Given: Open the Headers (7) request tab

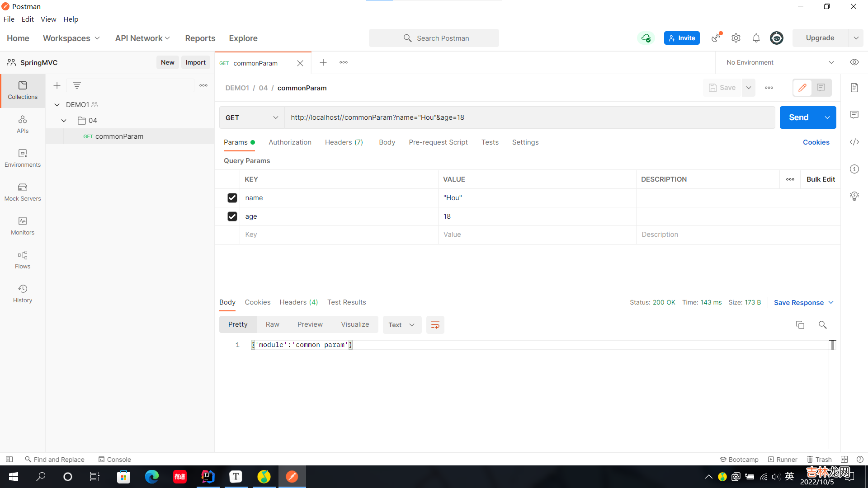Looking at the screenshot, I should (344, 142).
